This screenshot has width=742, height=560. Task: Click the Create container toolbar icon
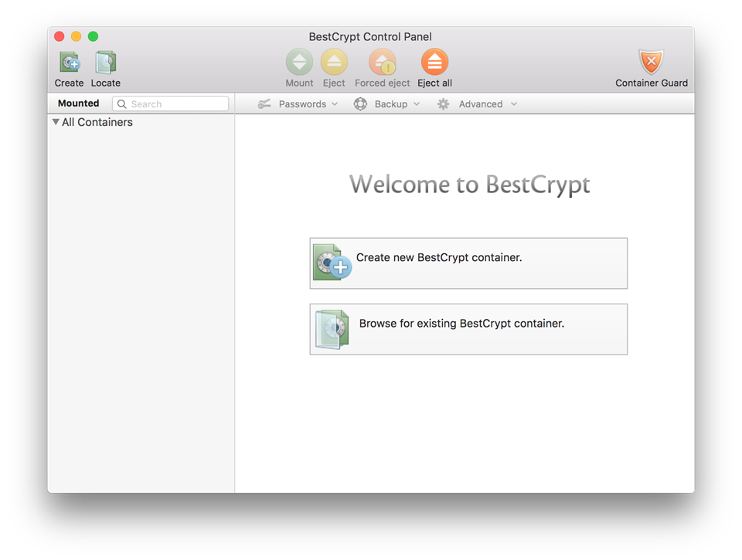click(x=70, y=63)
